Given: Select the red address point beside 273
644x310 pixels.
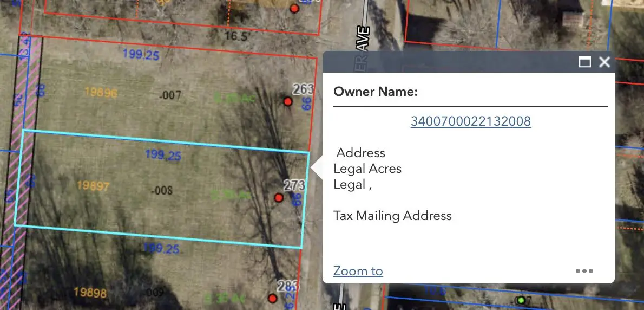Looking at the screenshot, I should coord(279,198).
